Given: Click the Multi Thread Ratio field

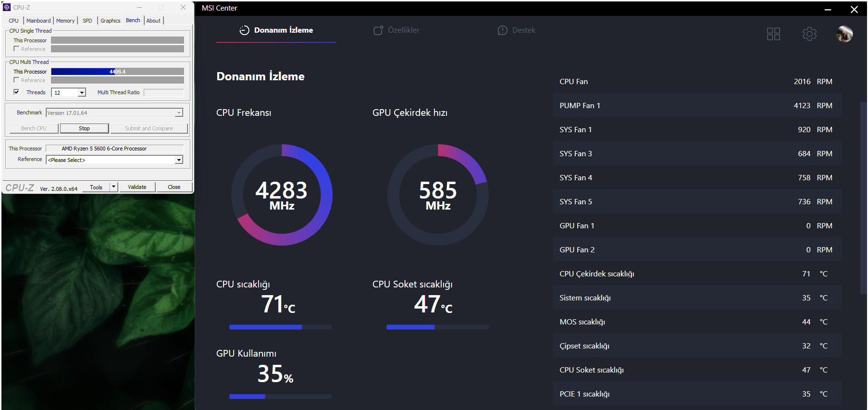Looking at the screenshot, I should coord(164,92).
